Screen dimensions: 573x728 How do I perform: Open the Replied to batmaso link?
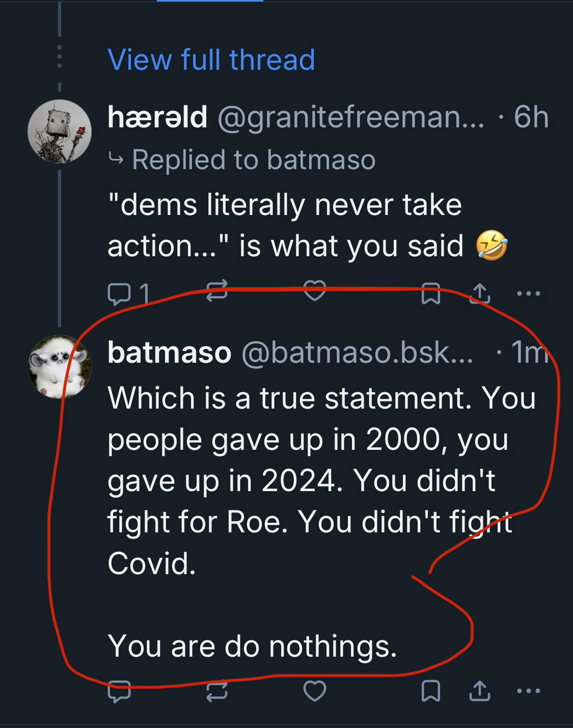(253, 160)
